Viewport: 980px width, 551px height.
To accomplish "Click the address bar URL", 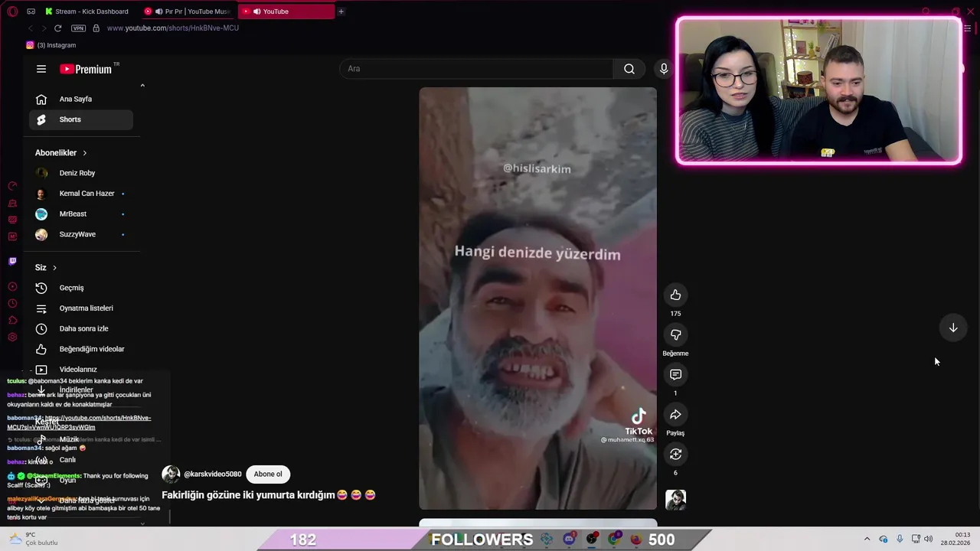I will tap(173, 28).
